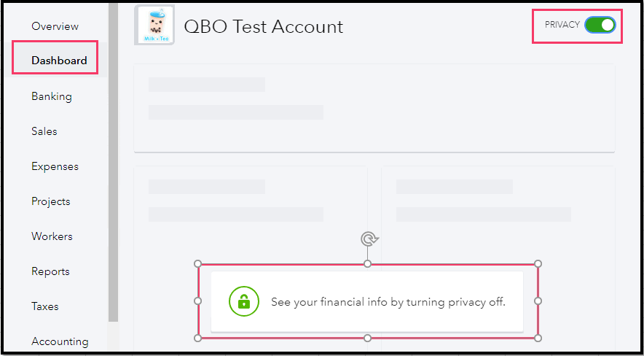This screenshot has width=644, height=356.
Task: Open the Sales menu item
Action: tap(44, 131)
